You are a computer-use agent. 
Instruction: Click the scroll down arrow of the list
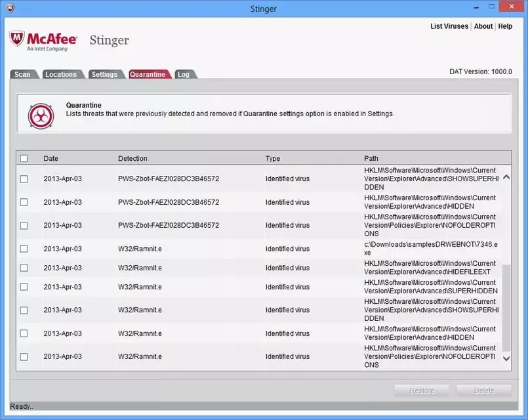(x=506, y=359)
